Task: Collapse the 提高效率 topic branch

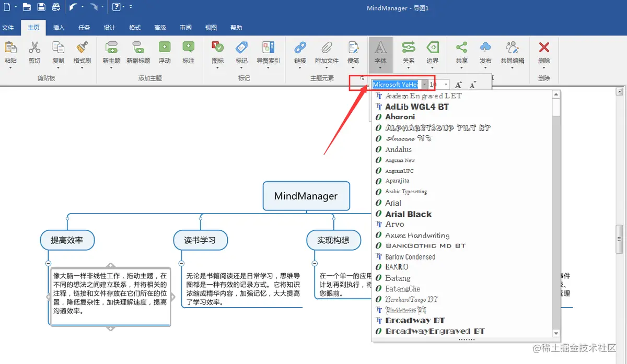Action: (48, 263)
